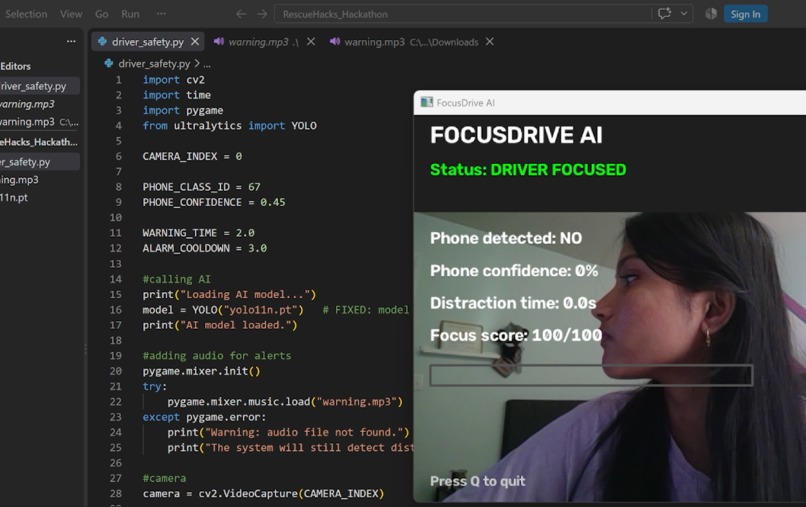Click the RescueHacks_Hackathon search box

point(463,14)
